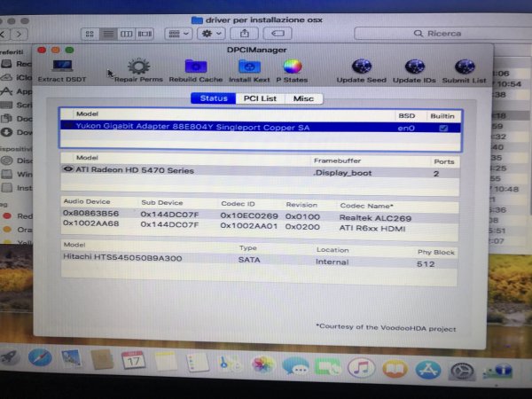Click Finder share button

(245, 34)
